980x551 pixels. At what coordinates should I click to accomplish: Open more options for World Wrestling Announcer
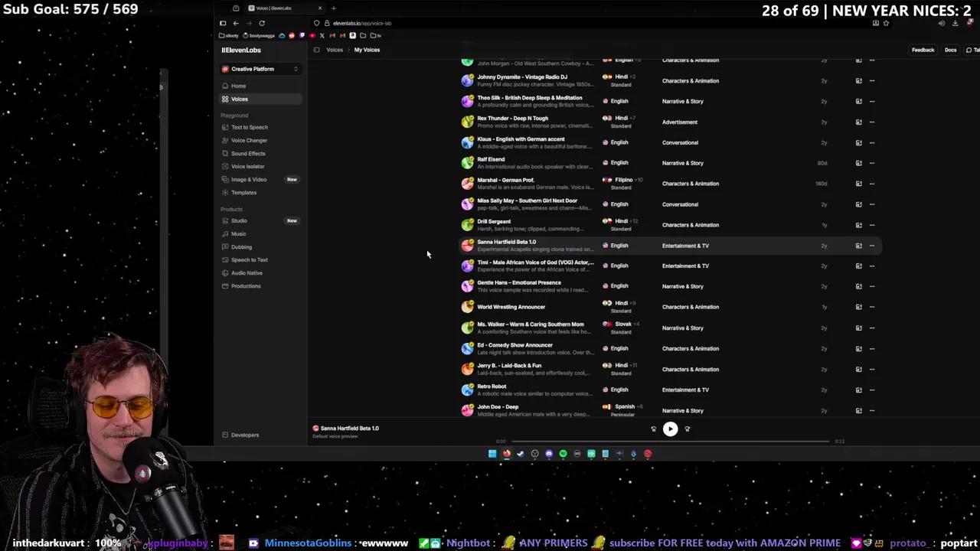coord(872,307)
